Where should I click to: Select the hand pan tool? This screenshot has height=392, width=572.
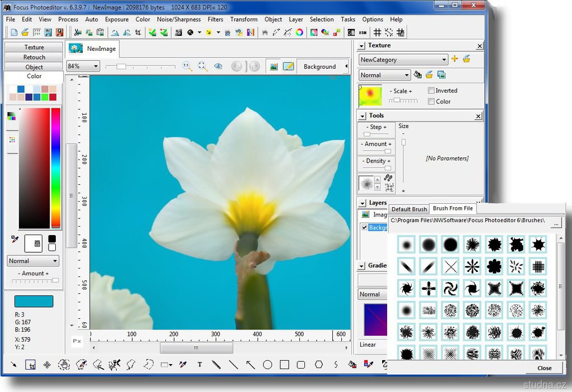(x=64, y=365)
